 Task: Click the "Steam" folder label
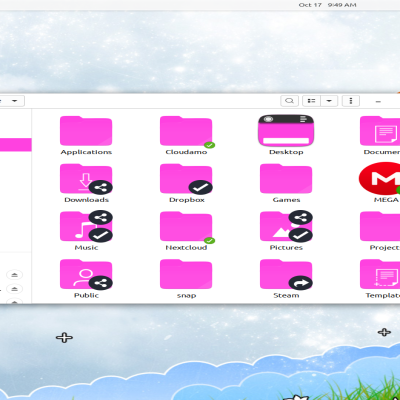pos(286,295)
